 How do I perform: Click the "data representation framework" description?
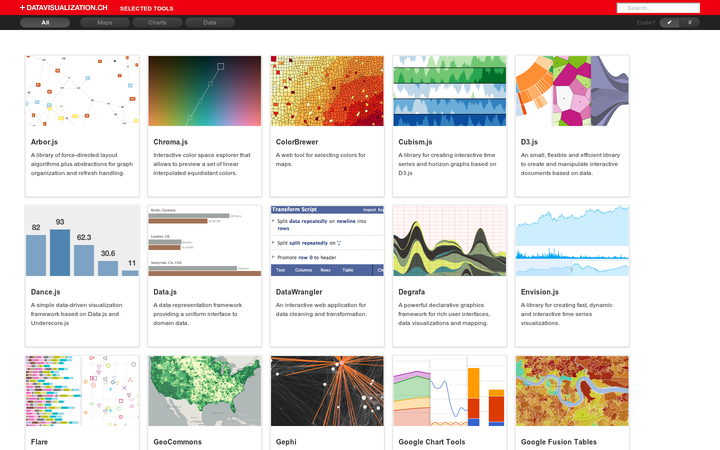(197, 314)
